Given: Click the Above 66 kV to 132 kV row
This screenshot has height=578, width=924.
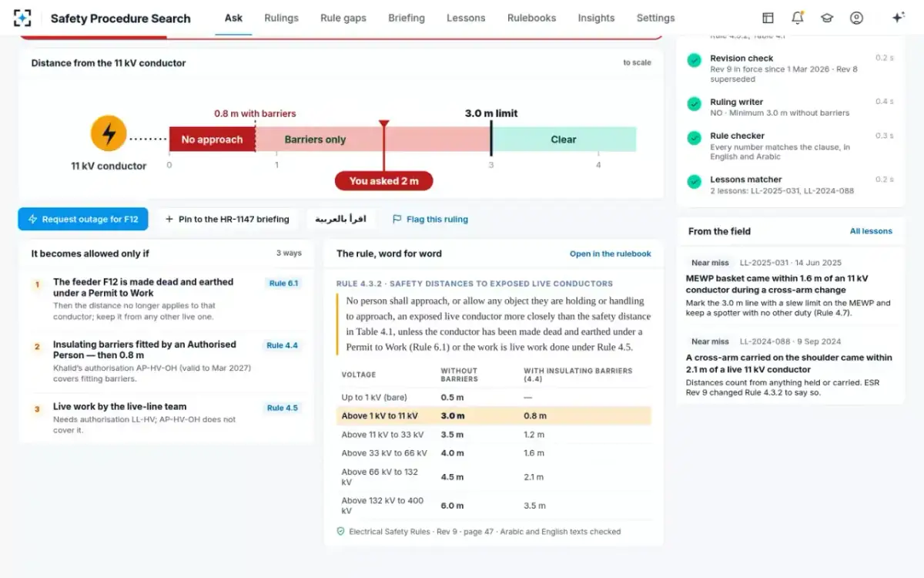Looking at the screenshot, I should 493,477.
